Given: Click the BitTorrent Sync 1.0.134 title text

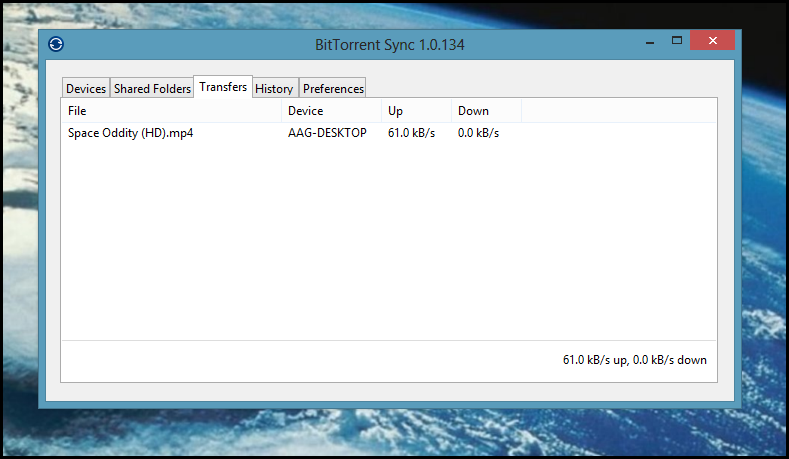Looking at the screenshot, I should (389, 45).
